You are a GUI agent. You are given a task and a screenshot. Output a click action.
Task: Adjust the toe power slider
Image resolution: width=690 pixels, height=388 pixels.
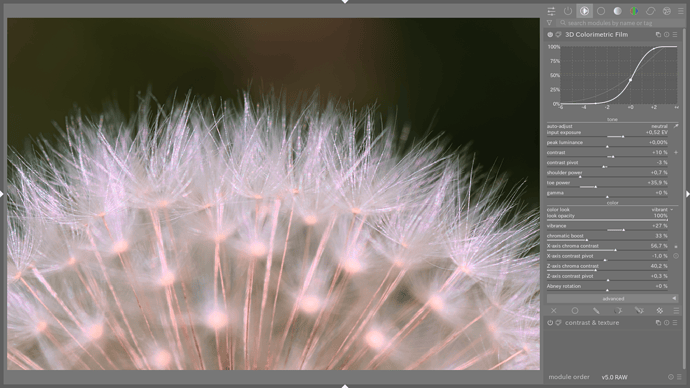pos(607,184)
